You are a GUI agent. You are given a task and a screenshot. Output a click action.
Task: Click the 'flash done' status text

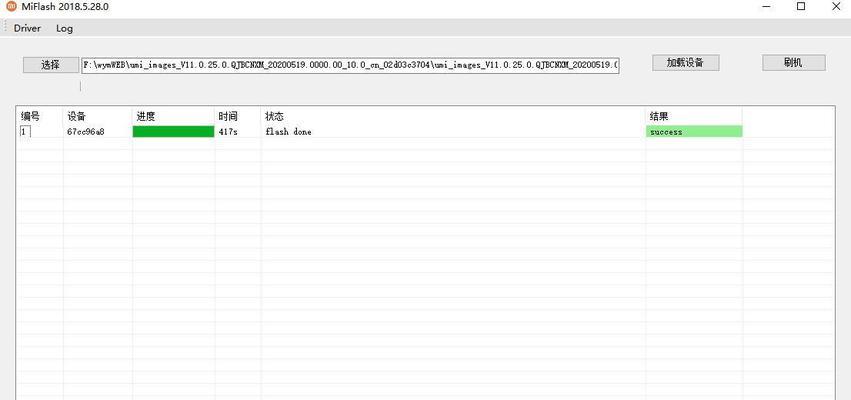288,132
